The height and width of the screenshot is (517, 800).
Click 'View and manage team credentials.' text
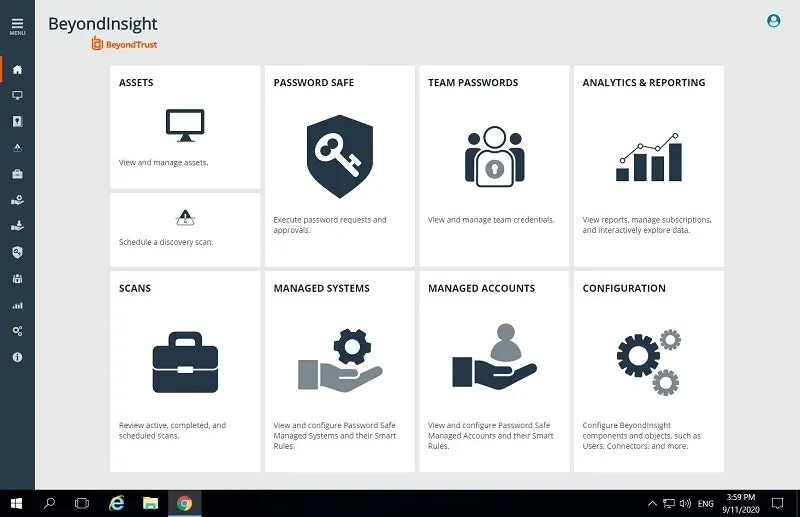[x=491, y=220]
